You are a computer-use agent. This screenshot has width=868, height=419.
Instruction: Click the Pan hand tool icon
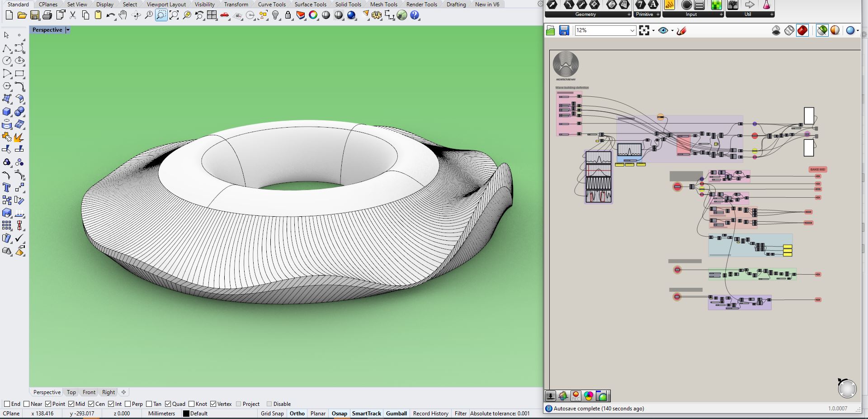pos(123,15)
